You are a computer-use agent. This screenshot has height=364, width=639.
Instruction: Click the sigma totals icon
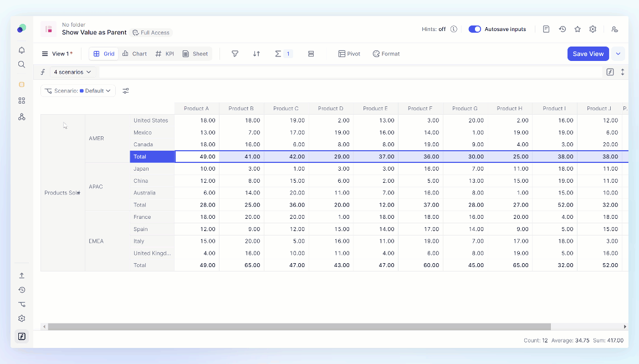[278, 54]
